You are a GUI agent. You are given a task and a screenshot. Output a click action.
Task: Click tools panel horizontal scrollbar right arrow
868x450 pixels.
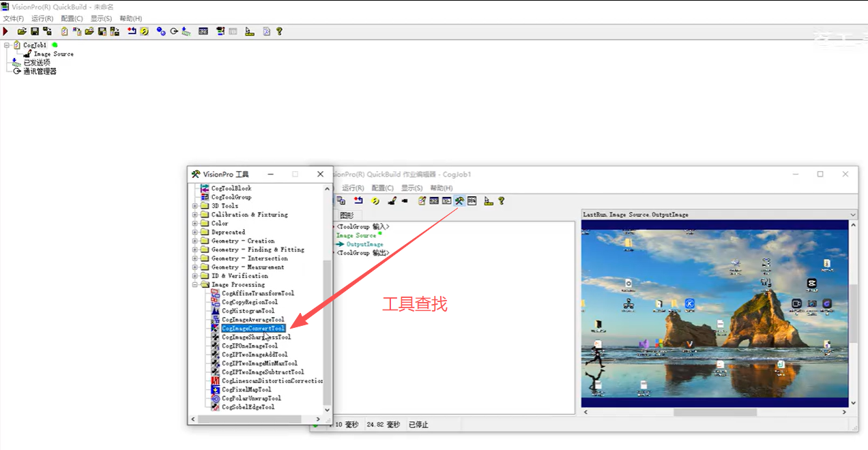[319, 419]
